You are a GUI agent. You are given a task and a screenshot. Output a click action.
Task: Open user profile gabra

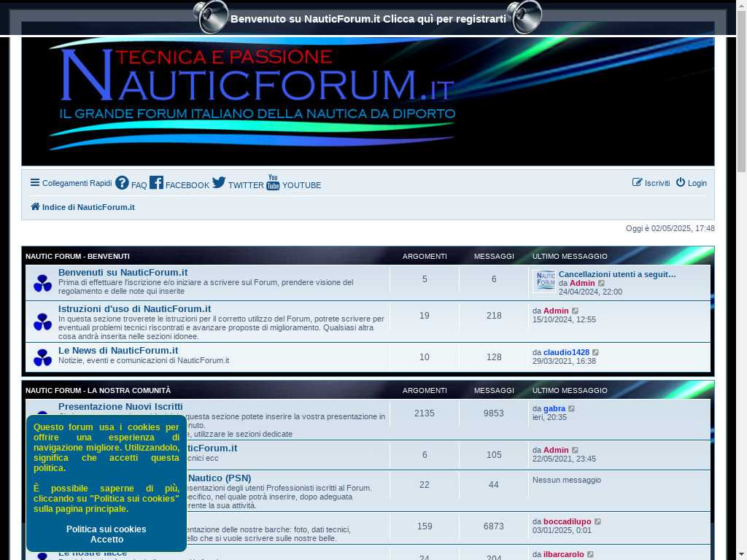pyautogui.click(x=554, y=408)
